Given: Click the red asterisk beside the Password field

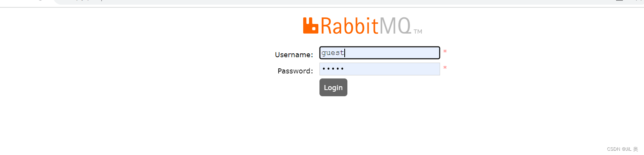Looking at the screenshot, I should tap(445, 68).
